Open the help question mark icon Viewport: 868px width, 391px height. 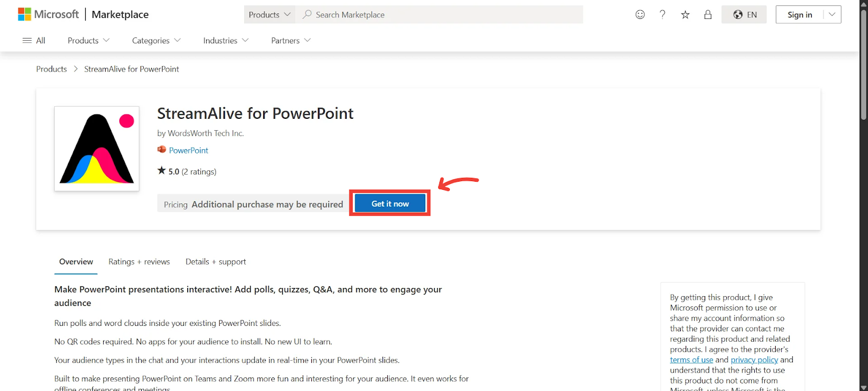[662, 15]
